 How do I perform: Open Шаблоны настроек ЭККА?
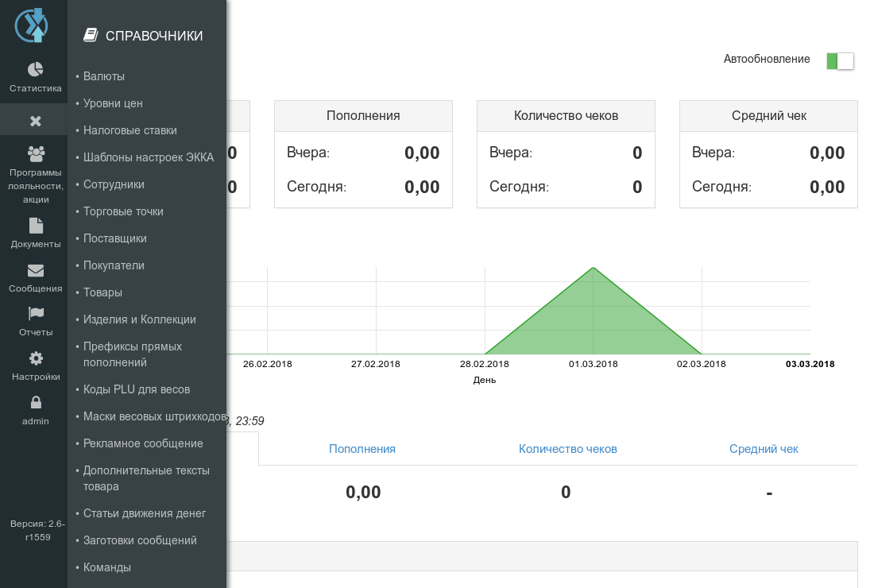click(x=149, y=157)
